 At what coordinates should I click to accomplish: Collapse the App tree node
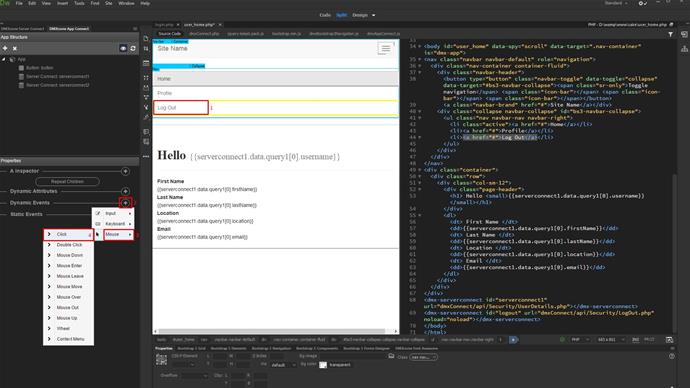pyautogui.click(x=4, y=59)
